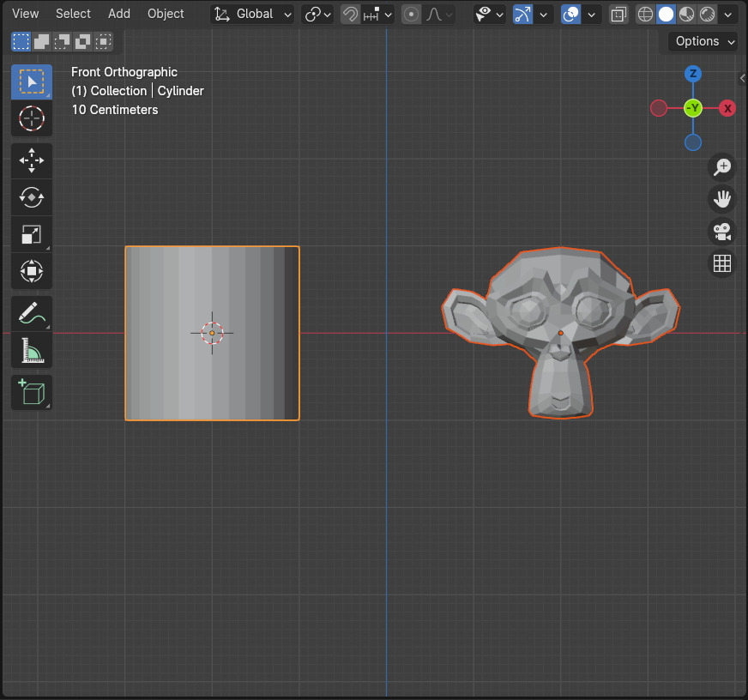This screenshot has height=700, width=748.
Task: Toggle X-Ray display mode
Action: pyautogui.click(x=618, y=15)
